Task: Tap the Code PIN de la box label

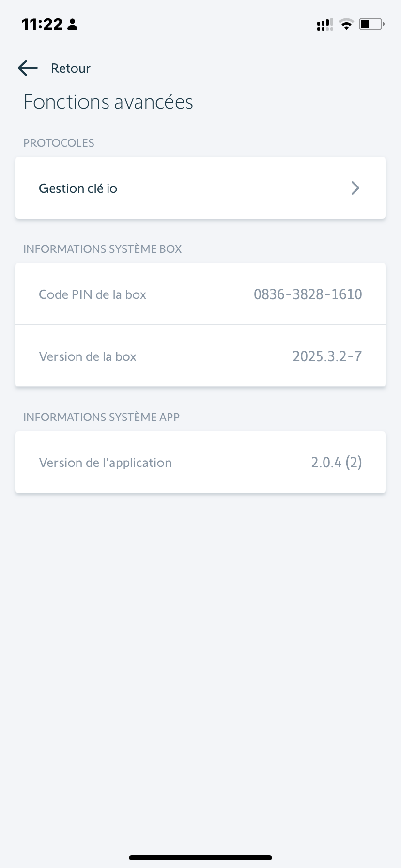Action: click(x=93, y=294)
